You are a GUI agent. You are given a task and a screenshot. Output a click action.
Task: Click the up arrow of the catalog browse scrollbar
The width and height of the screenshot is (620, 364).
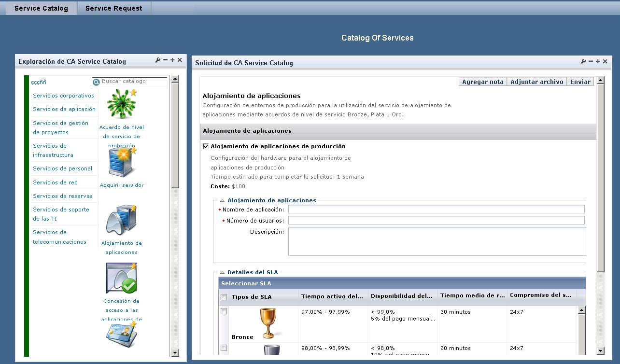(175, 79)
